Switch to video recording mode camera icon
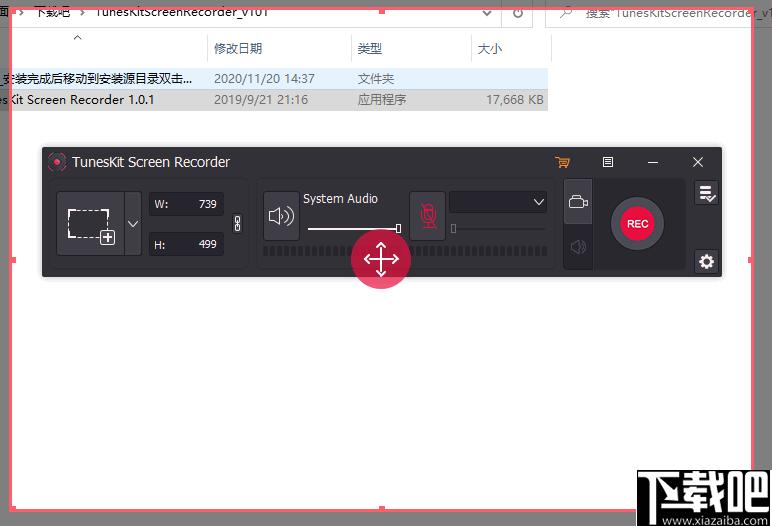Viewport: 772px width, 526px height. point(578,201)
